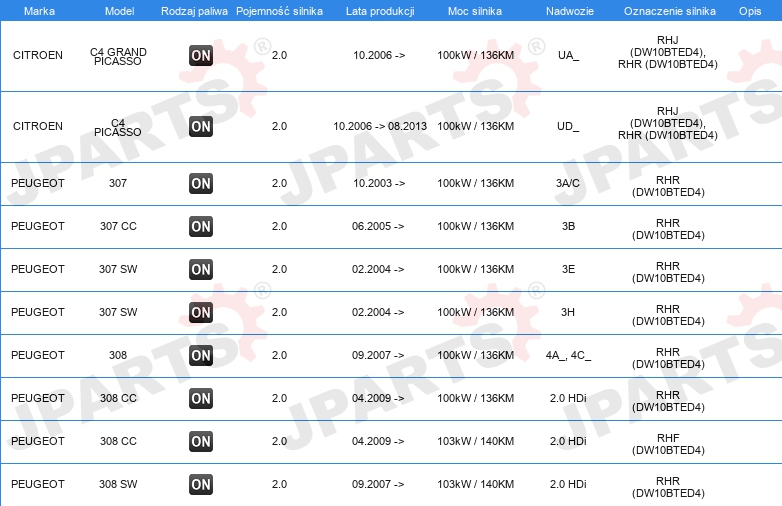
Task: Select the 4A_, 4C_ body code cell
Action: 568,355
